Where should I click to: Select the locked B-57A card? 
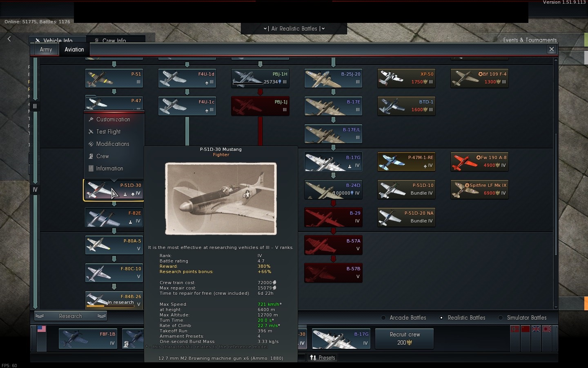click(333, 245)
